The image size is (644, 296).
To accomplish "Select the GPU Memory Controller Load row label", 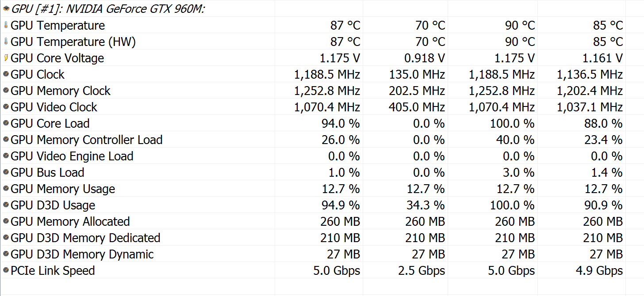I will click(86, 140).
